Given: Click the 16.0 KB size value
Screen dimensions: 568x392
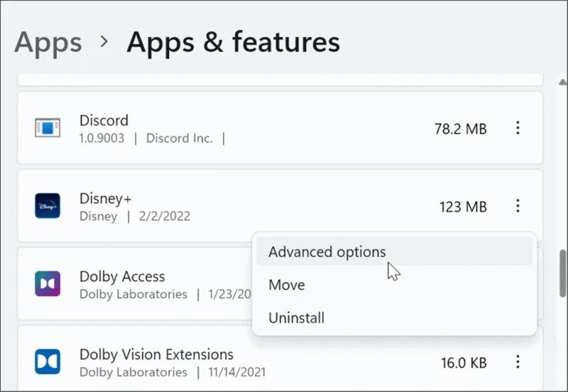Looking at the screenshot, I should tap(464, 363).
